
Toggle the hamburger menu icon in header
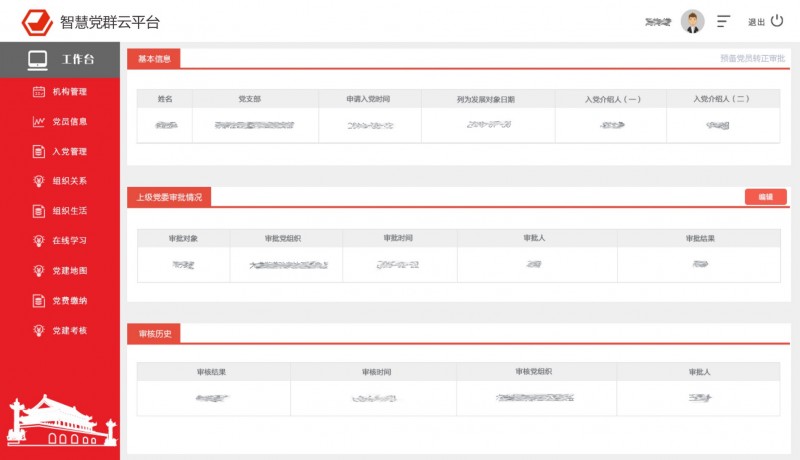coord(723,21)
